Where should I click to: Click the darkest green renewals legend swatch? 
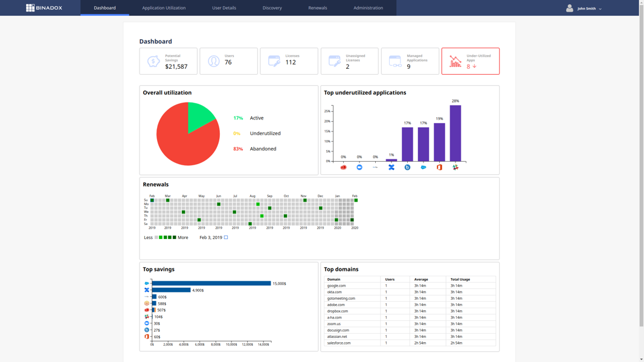click(175, 237)
